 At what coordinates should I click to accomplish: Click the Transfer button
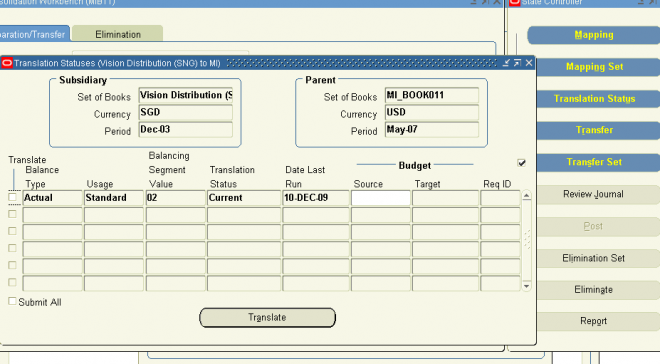pos(598,130)
